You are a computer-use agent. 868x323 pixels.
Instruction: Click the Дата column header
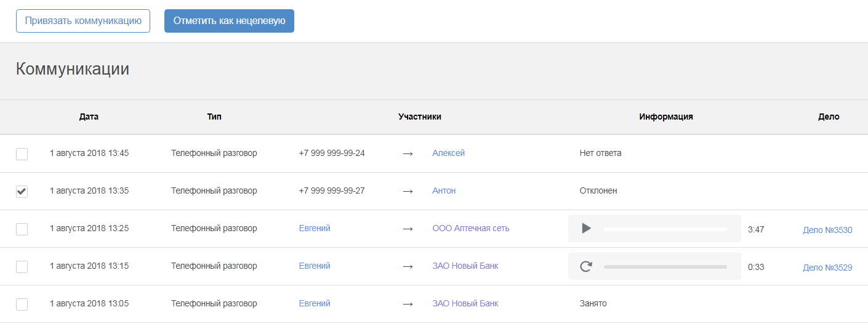(89, 117)
